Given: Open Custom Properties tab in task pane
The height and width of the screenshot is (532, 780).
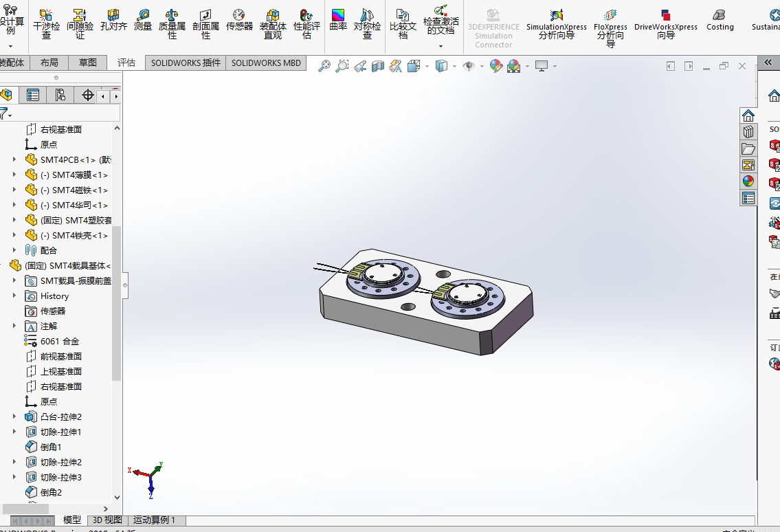Looking at the screenshot, I should pos(748,198).
